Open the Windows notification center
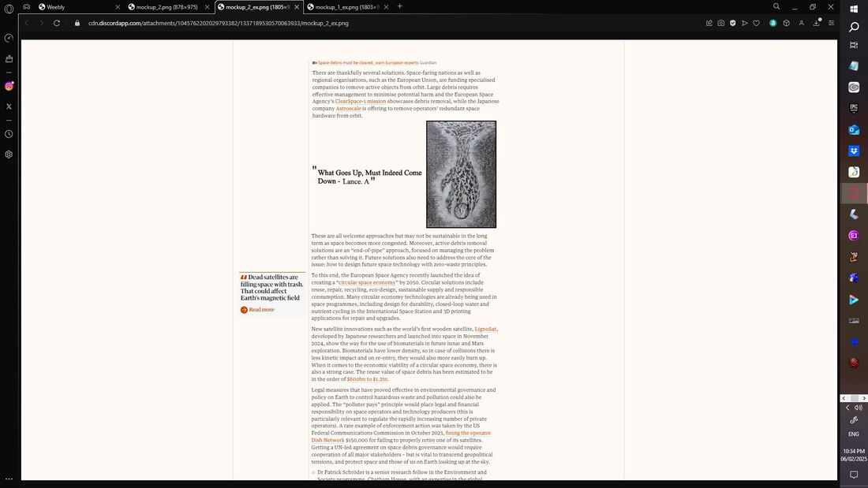 click(x=854, y=475)
